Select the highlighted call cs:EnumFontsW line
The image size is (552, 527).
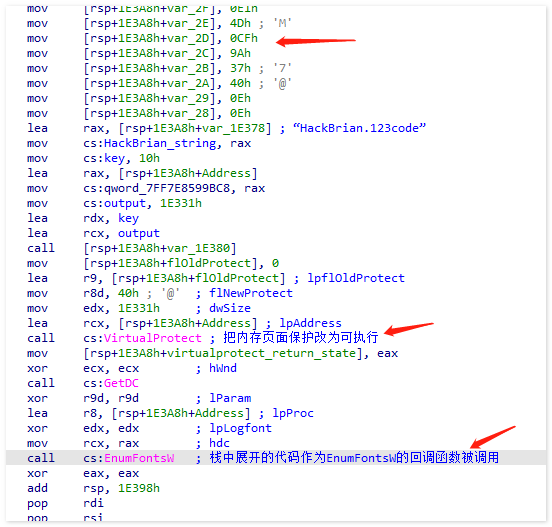point(276,458)
